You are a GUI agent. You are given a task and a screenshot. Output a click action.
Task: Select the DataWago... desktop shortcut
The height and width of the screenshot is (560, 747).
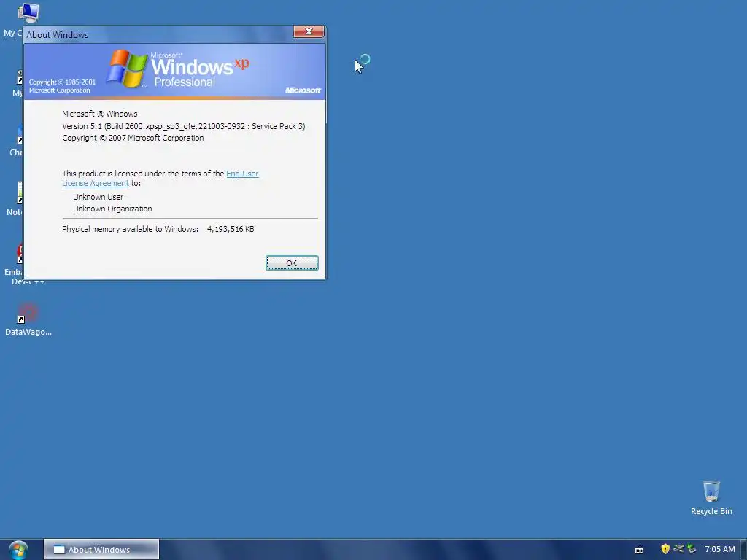pyautogui.click(x=28, y=319)
